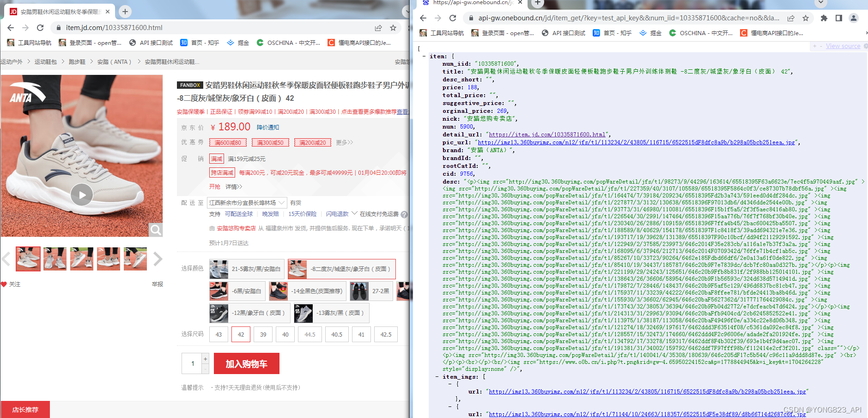Collapse first item_imgs entry

pos(450,384)
